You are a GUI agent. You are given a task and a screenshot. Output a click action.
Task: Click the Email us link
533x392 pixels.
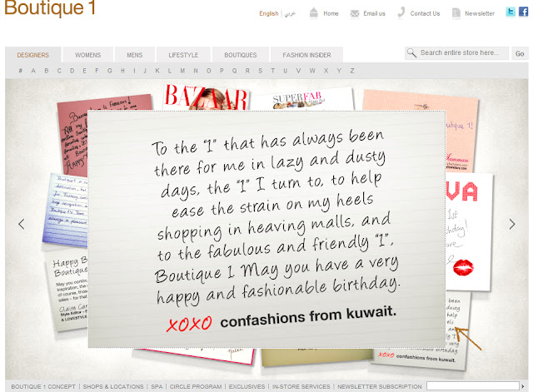374,13
